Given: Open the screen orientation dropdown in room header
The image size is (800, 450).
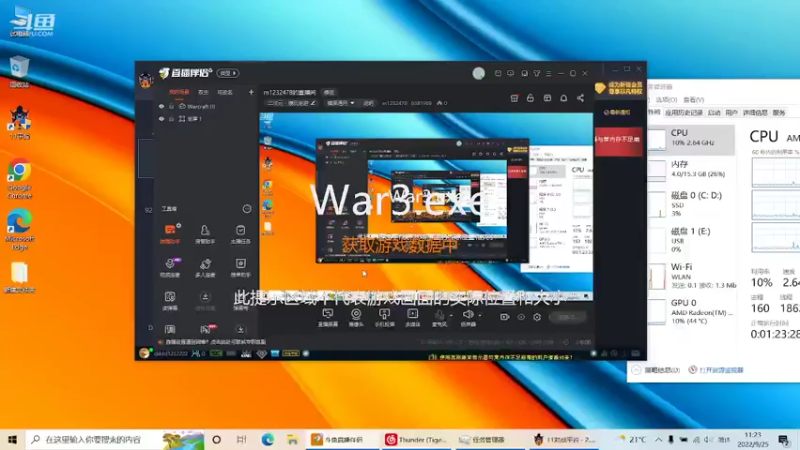Looking at the screenshot, I should (x=340, y=103).
